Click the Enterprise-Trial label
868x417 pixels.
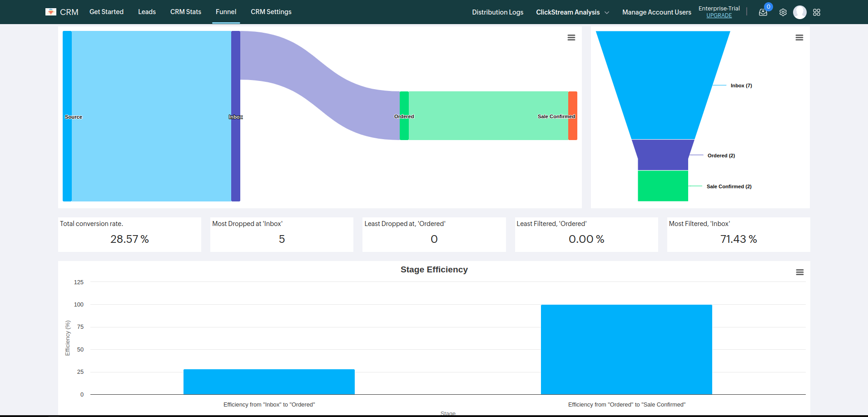pos(719,8)
